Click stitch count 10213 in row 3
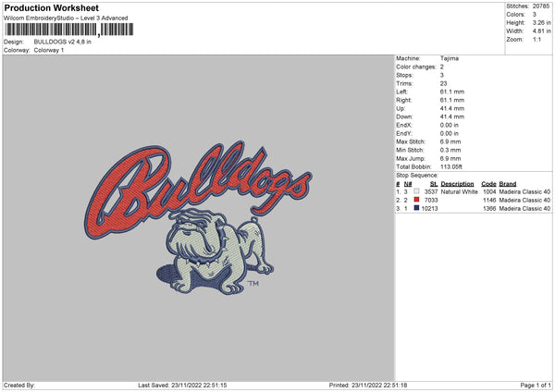Viewport: 555px width, 392px height. point(430,209)
